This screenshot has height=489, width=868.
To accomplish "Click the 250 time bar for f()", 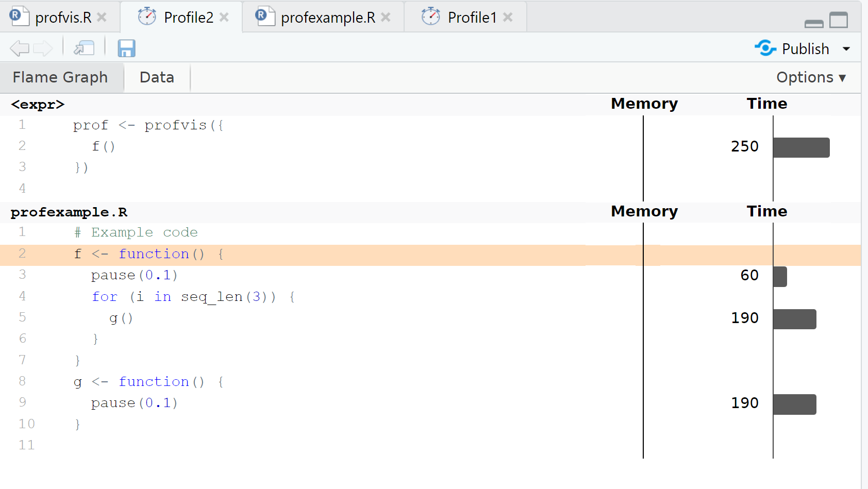I will (x=801, y=147).
